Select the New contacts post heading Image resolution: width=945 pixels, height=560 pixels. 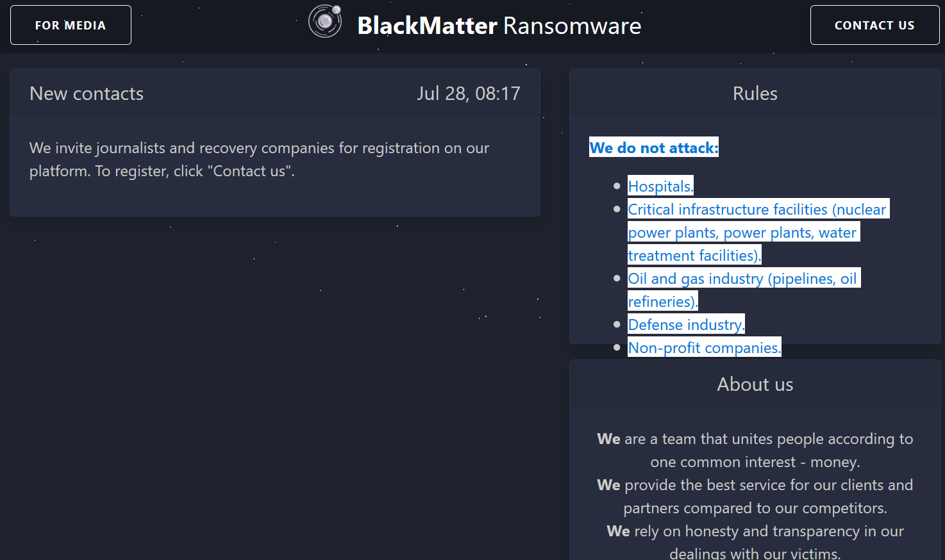87,94
